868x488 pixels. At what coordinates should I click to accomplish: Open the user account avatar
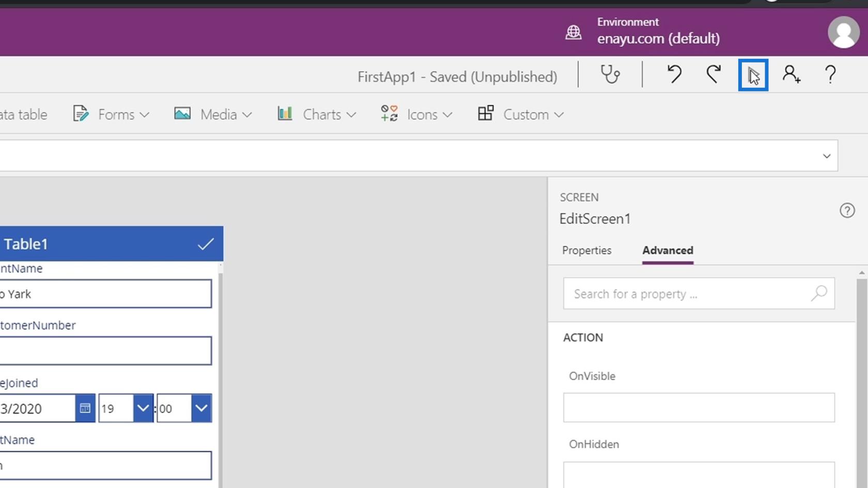tap(843, 32)
